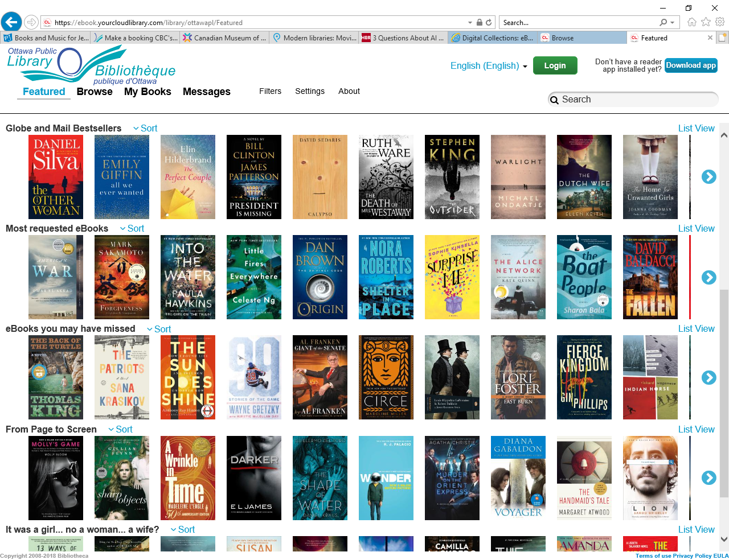This screenshot has height=560, width=729.
Task: Open Sort dropdown for It was a girl row
Action: [x=183, y=530]
